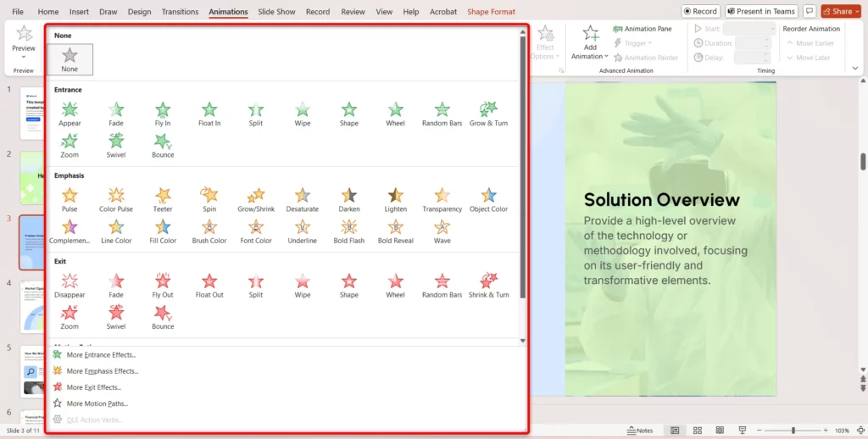
Task: Expand the Preview dropdown arrow
Action: pyautogui.click(x=24, y=57)
